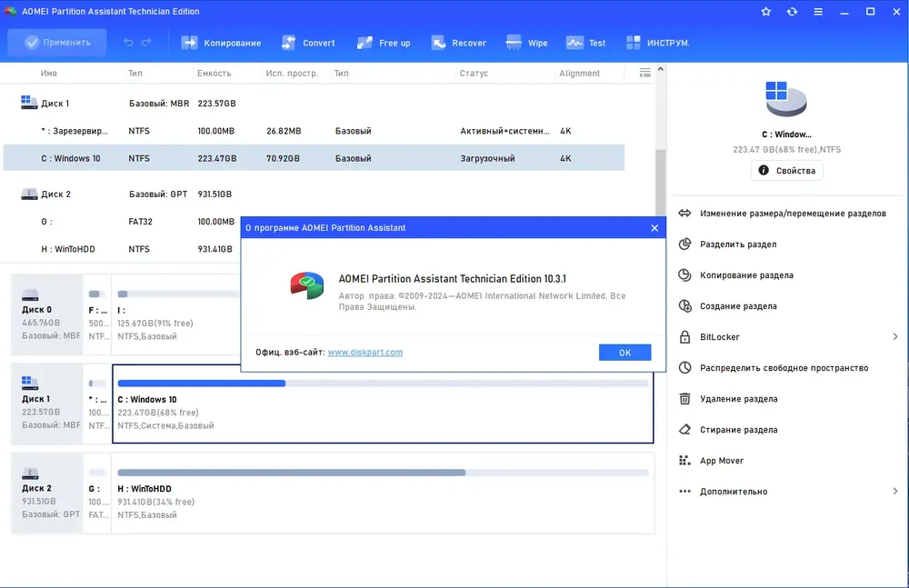The width and height of the screenshot is (909, 588).
Task: Click OK in the About dialog
Action: tap(625, 353)
